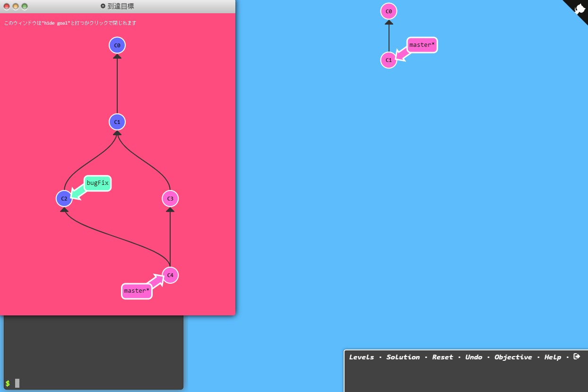Open Help in the bottom toolbar
This screenshot has width=588, height=392.
point(552,357)
